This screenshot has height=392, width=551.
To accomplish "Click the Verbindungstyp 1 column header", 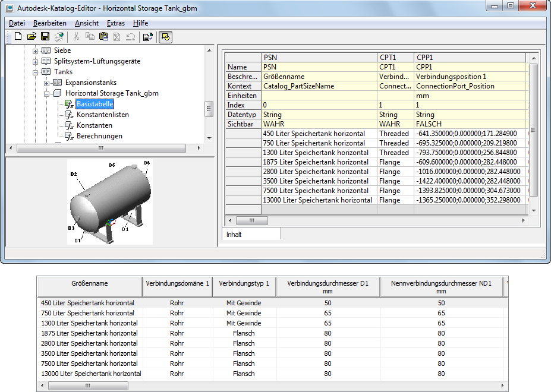I will pyautogui.click(x=244, y=287).
